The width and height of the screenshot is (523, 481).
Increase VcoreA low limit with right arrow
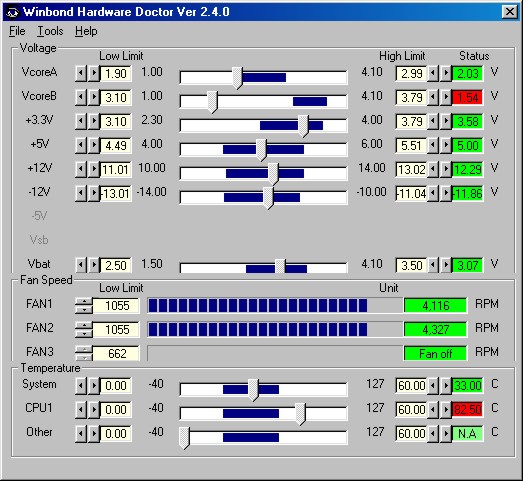[x=94, y=73]
